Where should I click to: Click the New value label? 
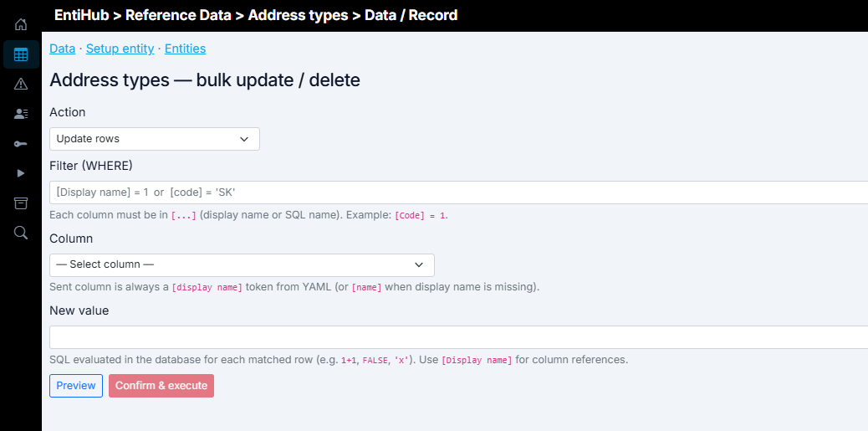(79, 310)
